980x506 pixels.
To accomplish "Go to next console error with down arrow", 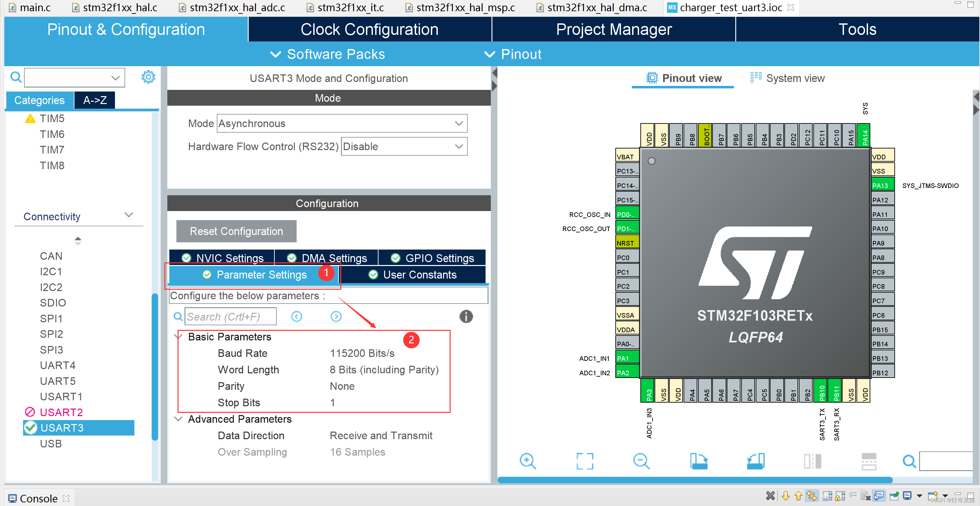I will [785, 496].
